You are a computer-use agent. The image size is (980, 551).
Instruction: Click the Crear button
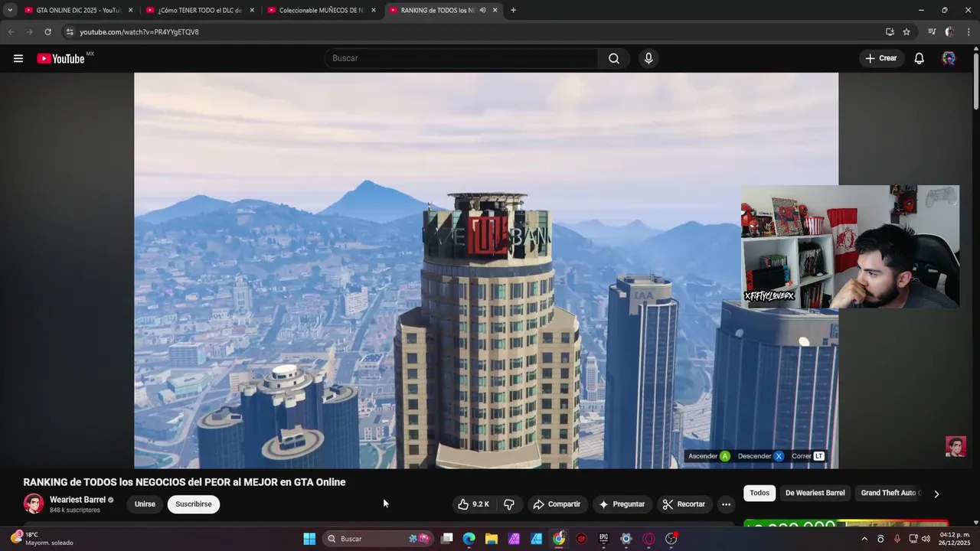click(881, 58)
